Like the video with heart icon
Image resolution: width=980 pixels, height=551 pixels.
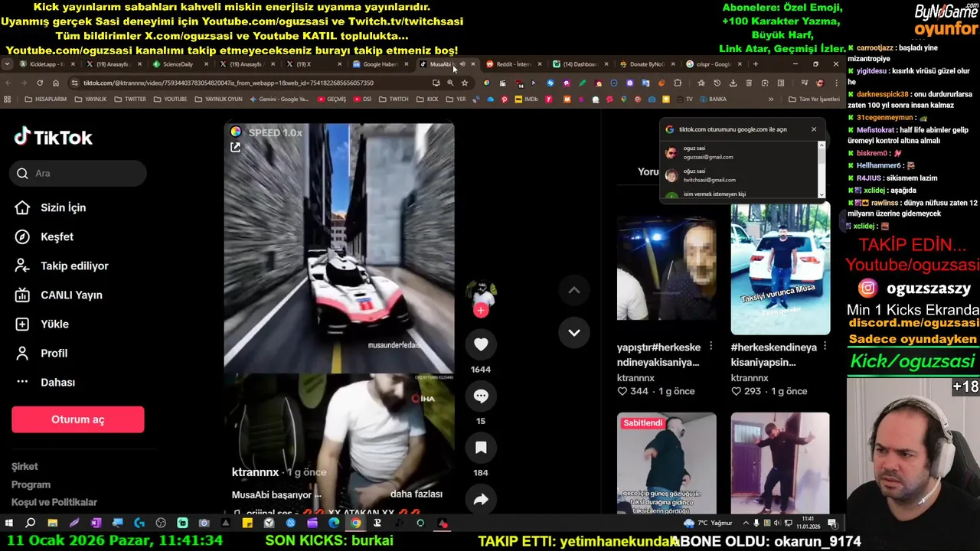click(x=481, y=345)
